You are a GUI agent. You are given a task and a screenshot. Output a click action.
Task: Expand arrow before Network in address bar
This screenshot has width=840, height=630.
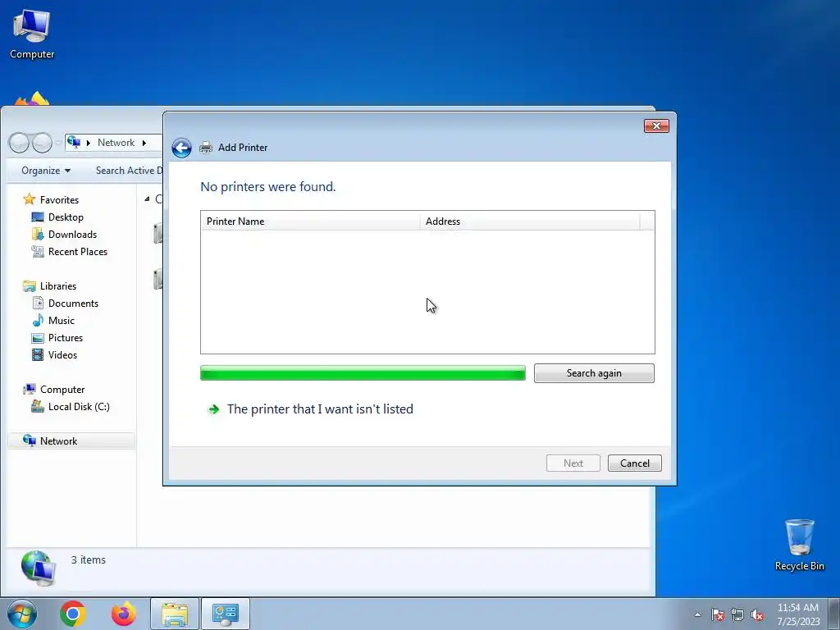pos(89,143)
